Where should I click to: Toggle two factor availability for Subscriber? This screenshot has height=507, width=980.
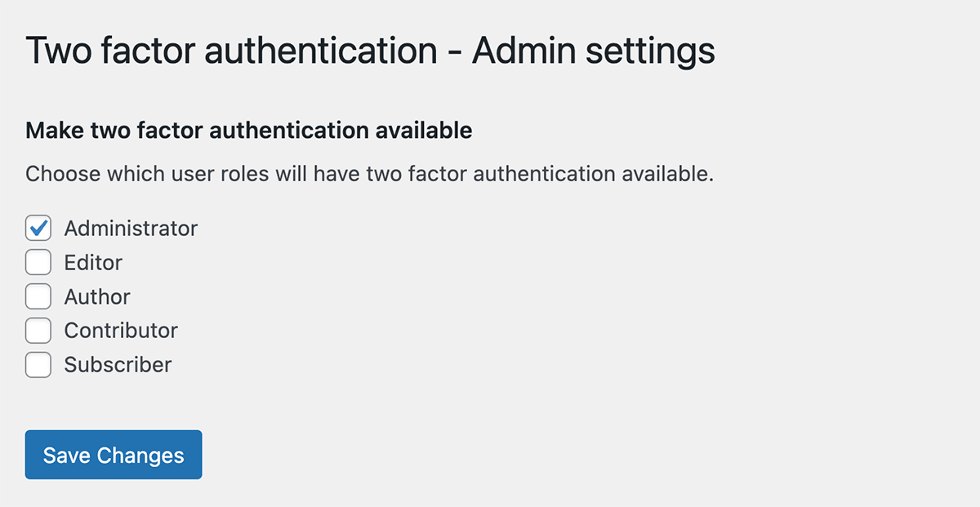click(x=38, y=365)
